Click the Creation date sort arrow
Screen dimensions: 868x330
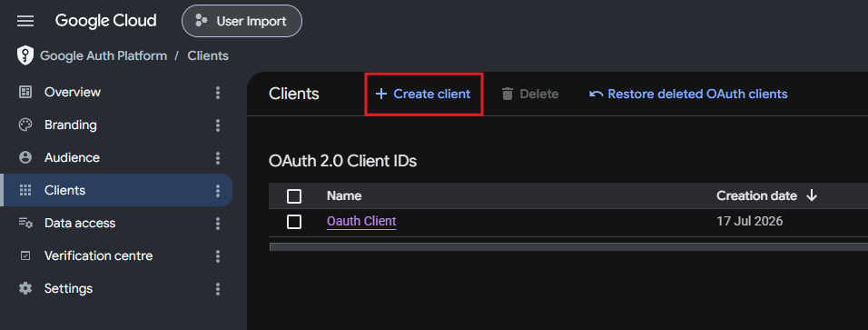coord(812,195)
